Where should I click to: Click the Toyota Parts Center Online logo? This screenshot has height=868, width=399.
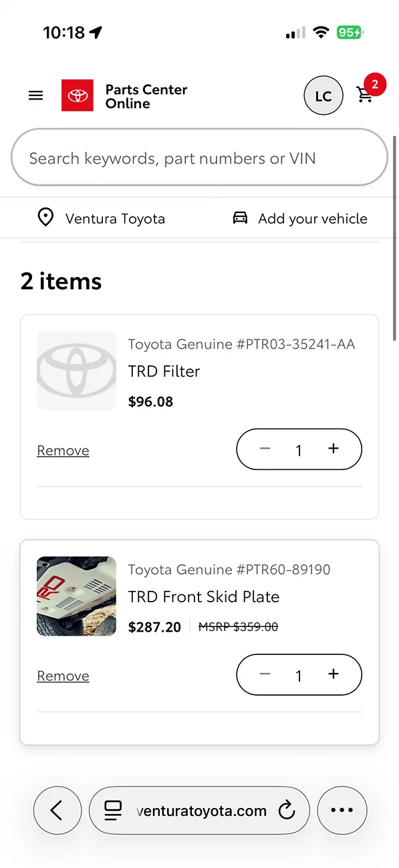pos(124,95)
